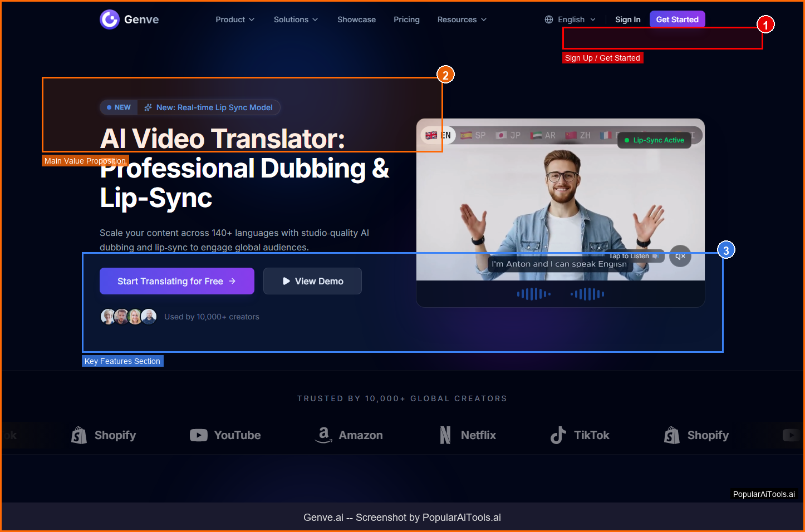
Task: Click the Shopify logo after ok
Action: click(x=104, y=435)
